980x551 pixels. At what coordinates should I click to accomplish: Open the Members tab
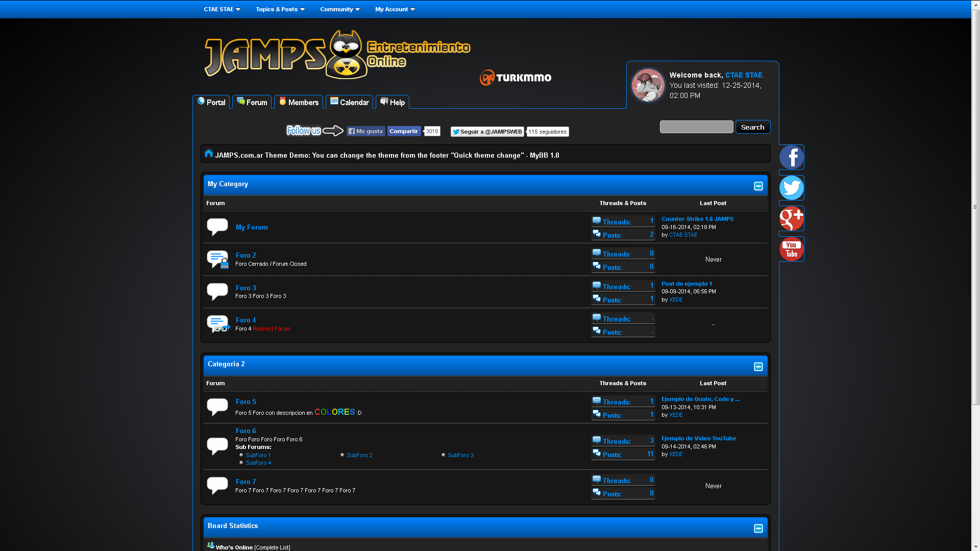tap(299, 102)
